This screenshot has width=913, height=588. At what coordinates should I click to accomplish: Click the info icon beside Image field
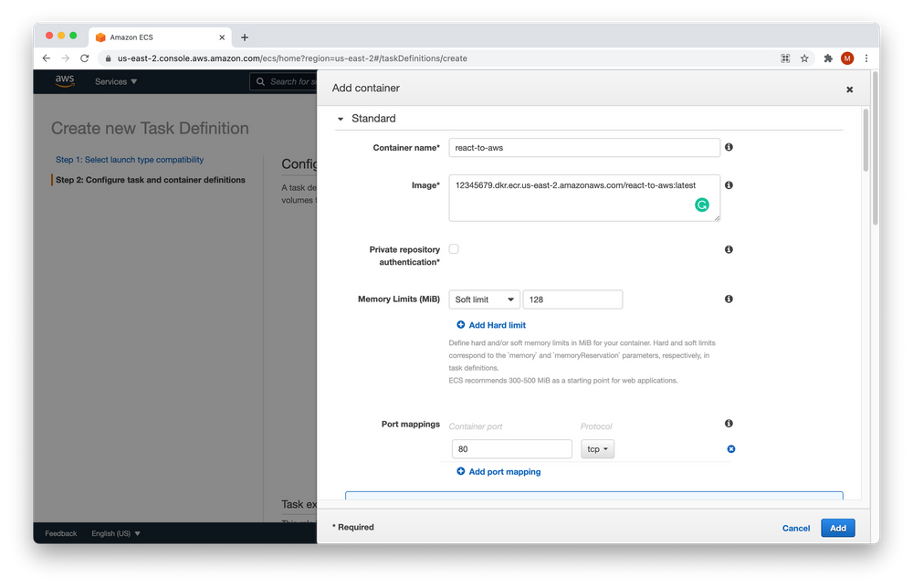click(x=729, y=185)
